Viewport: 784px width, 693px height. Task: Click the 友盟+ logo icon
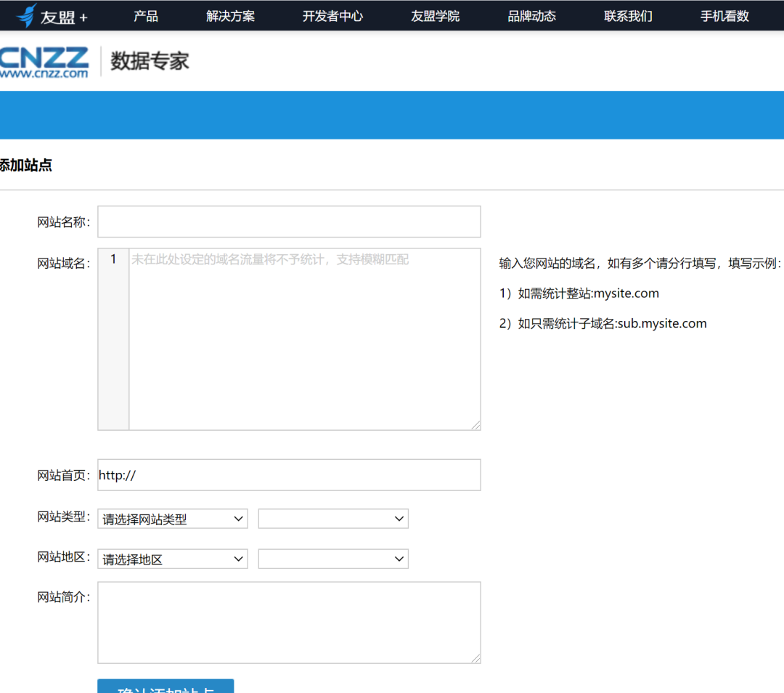click(x=28, y=15)
